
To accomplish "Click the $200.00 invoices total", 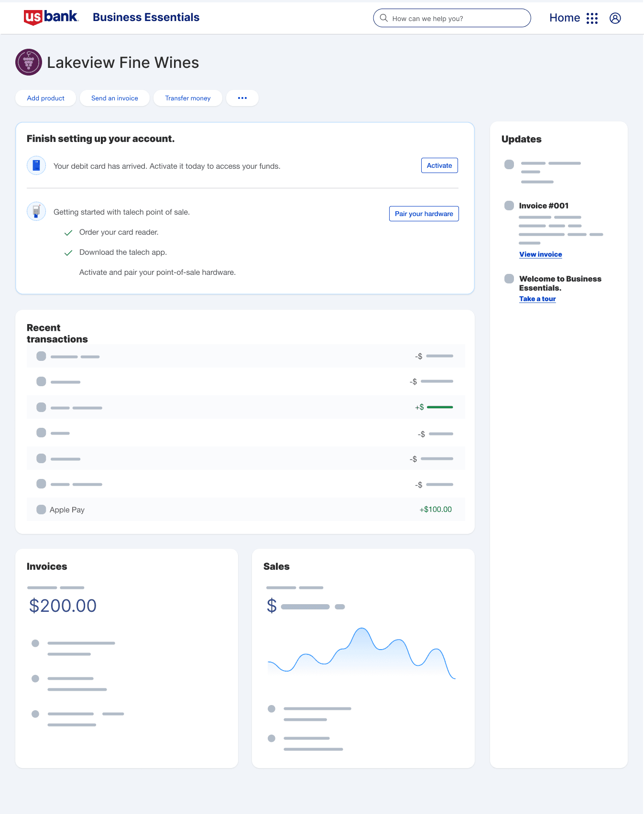I will point(63,606).
